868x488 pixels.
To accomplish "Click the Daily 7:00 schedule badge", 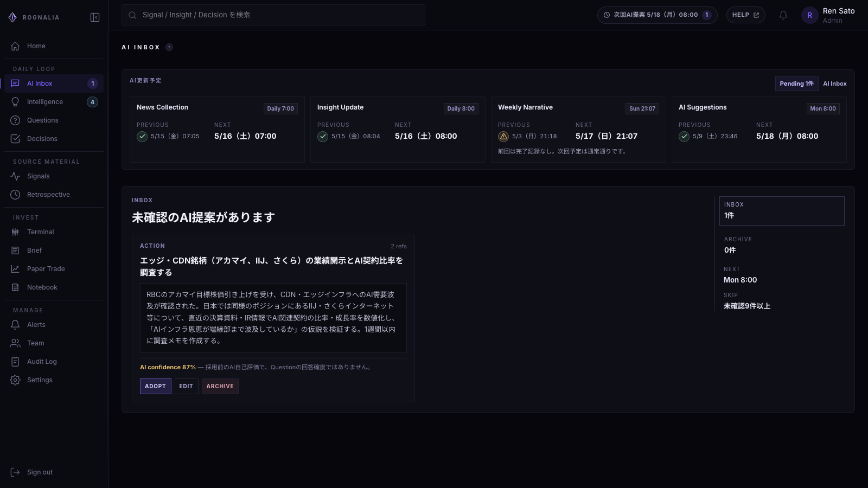I will pyautogui.click(x=280, y=108).
